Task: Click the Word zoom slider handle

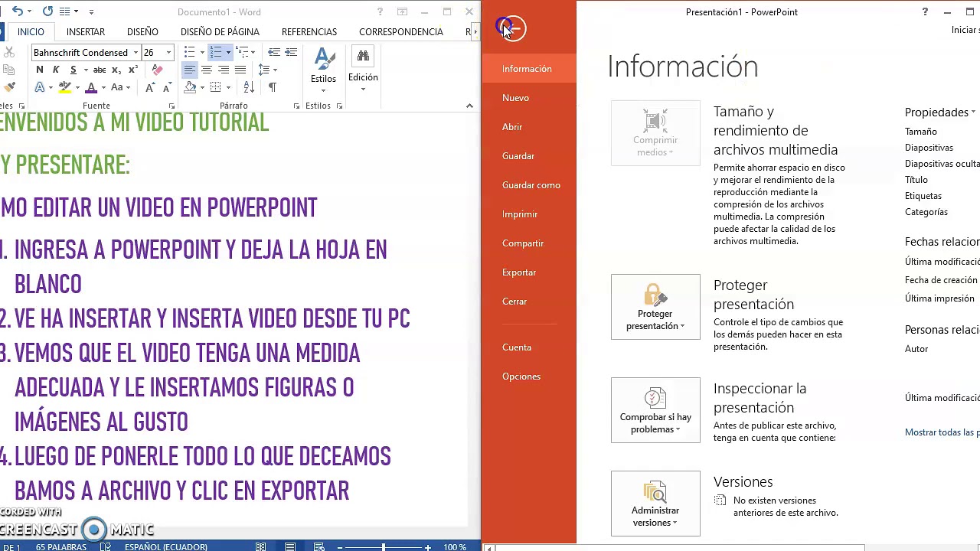Action: tap(383, 546)
